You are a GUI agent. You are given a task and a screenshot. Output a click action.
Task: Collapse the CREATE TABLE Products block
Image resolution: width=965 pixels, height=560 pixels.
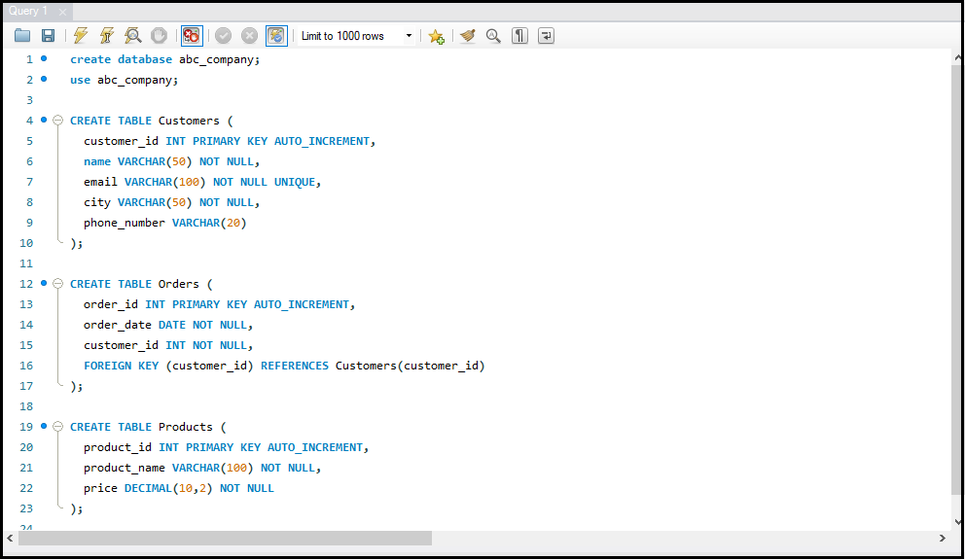(x=57, y=427)
